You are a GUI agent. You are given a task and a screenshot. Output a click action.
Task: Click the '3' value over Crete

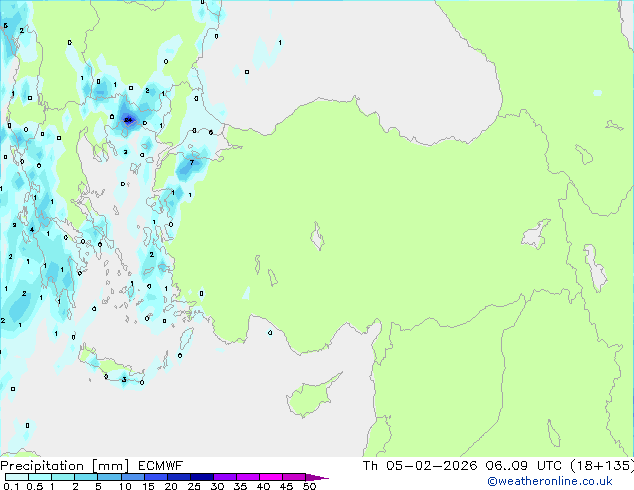point(124,379)
